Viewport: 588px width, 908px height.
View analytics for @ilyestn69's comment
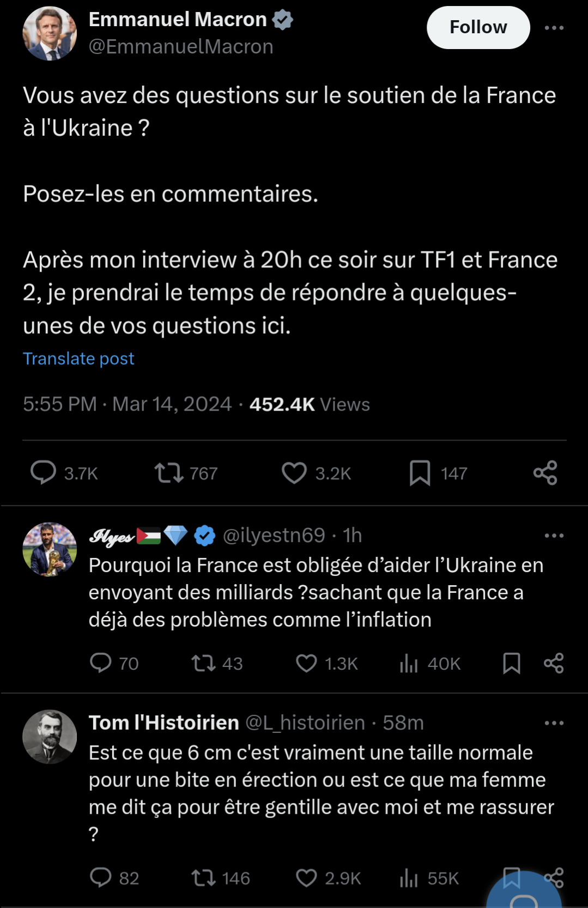[x=409, y=663]
